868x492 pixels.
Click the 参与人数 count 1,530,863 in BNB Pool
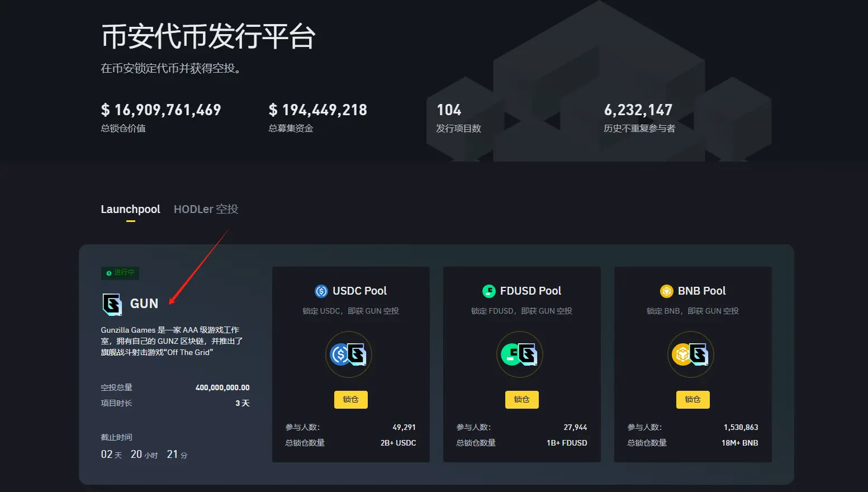[741, 427]
